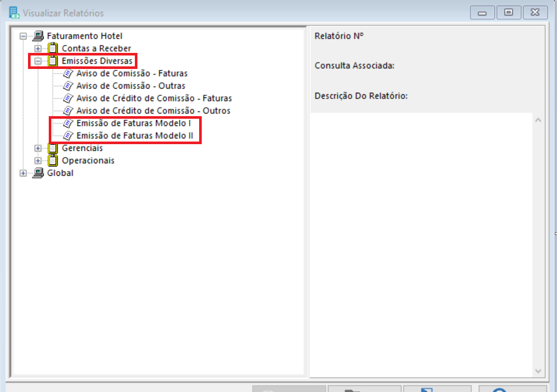Click report icon for Aviso de Comissão - Faturas
The width and height of the screenshot is (557, 392).
pyautogui.click(x=68, y=74)
